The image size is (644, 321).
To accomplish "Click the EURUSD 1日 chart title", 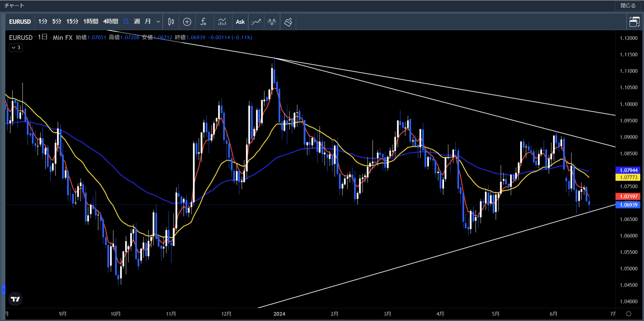I will [28, 37].
